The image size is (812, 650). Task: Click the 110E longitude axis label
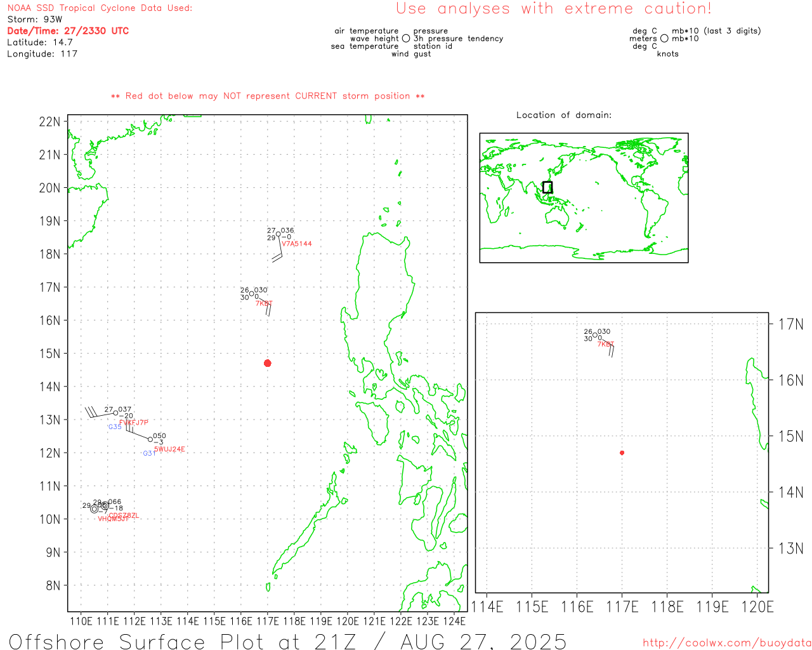(x=81, y=621)
